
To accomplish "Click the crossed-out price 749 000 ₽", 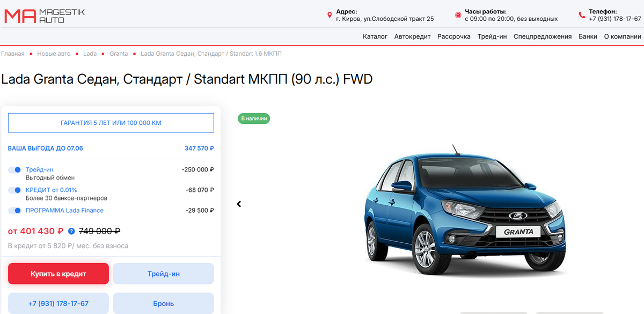I will tap(100, 231).
